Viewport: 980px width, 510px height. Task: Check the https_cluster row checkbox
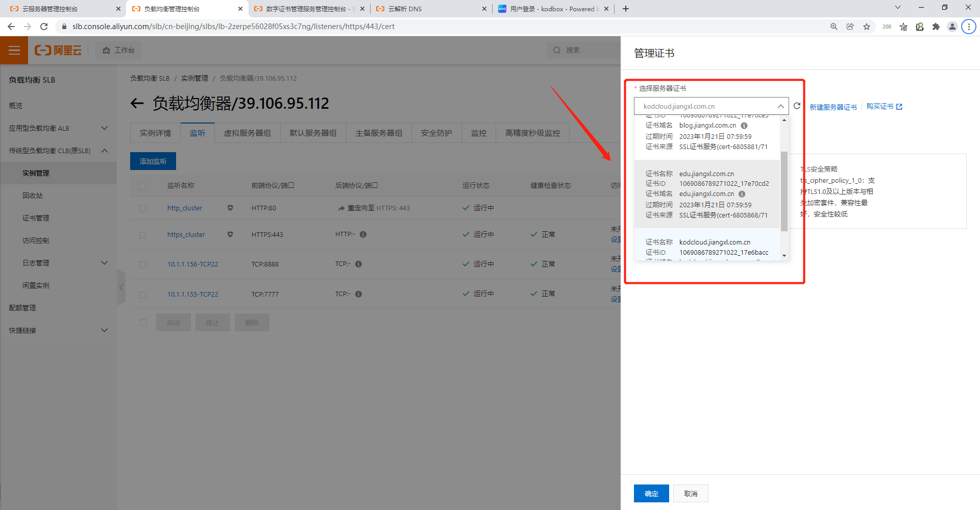(x=142, y=235)
